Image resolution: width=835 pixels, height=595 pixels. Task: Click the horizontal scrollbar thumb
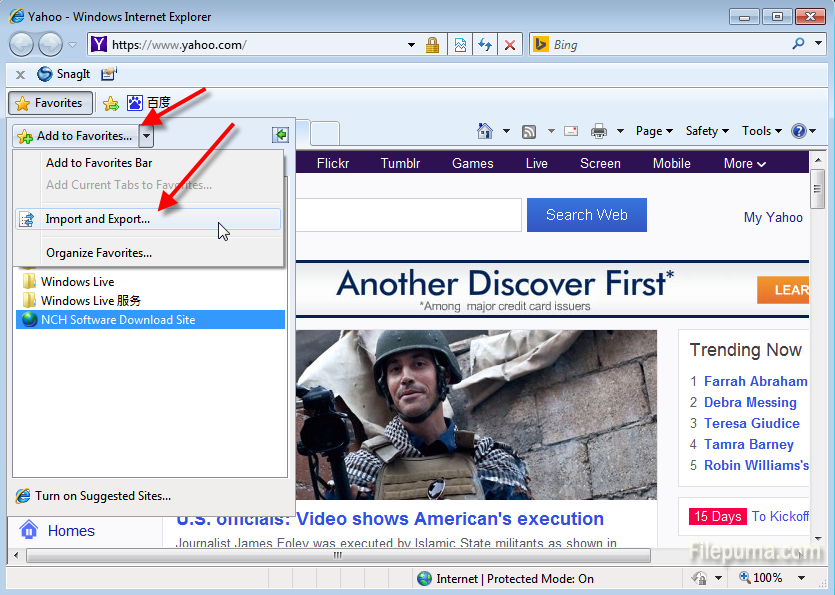[x=337, y=556]
